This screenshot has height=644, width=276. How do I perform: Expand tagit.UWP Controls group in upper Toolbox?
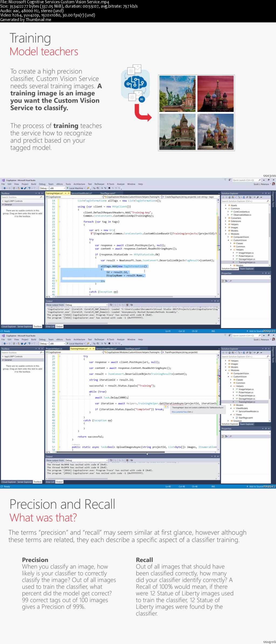point(3,201)
